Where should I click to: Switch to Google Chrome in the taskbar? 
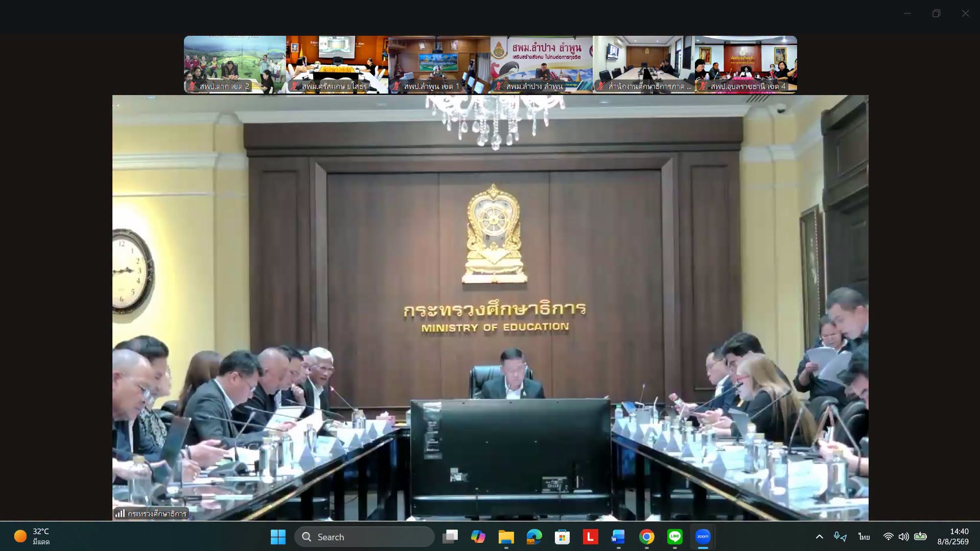click(x=647, y=537)
